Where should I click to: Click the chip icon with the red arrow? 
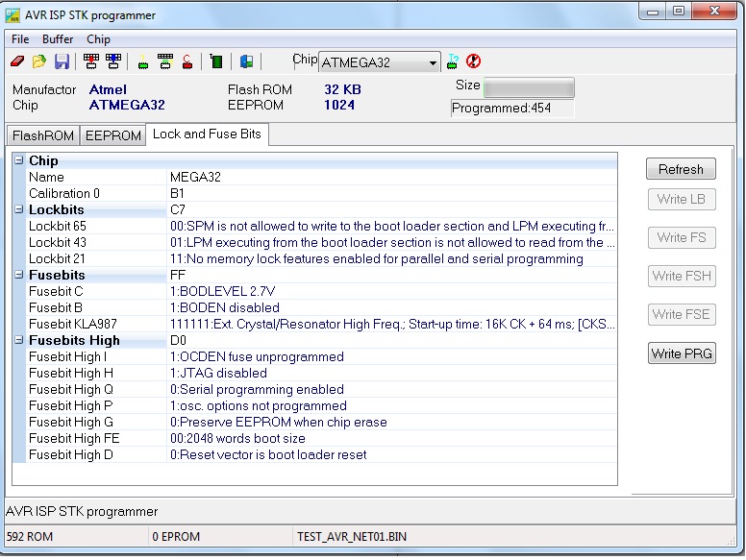[x=91, y=61]
